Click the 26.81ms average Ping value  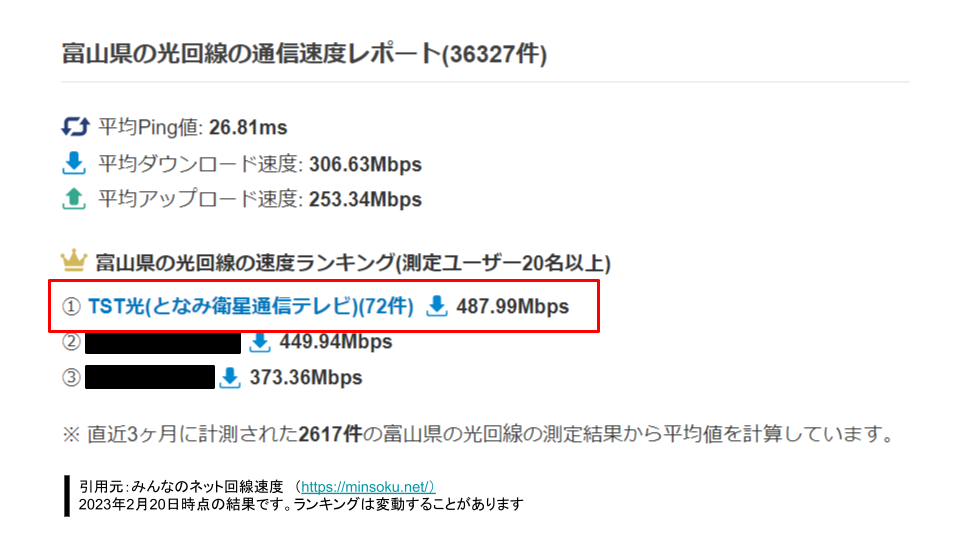point(248,127)
